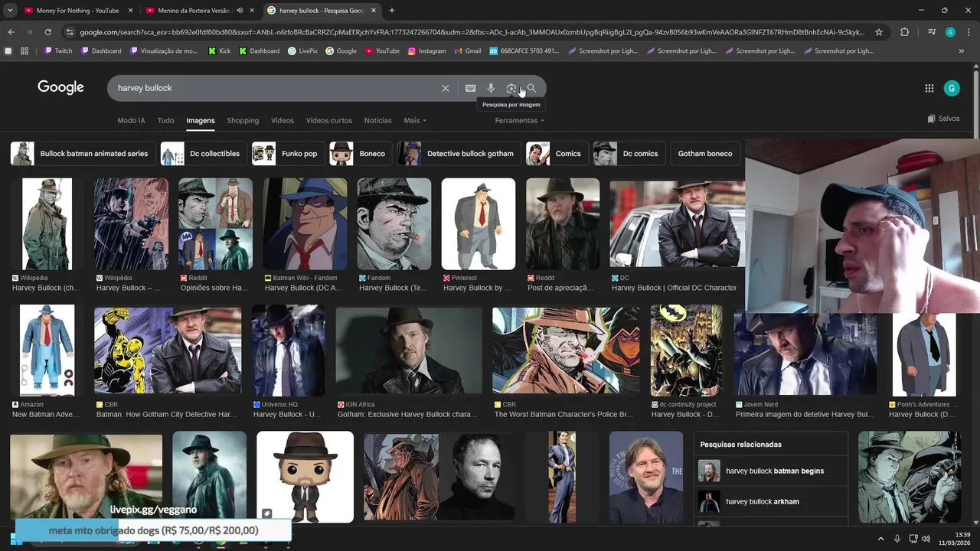Open the Chrome tab search arrow
The width and height of the screenshot is (980, 551).
[10, 11]
